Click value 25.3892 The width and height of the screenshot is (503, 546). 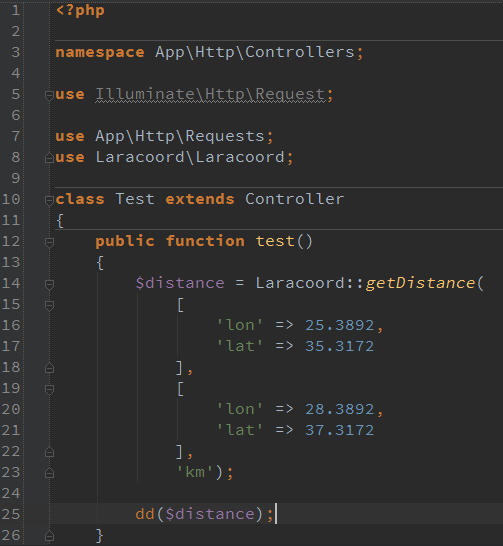pos(339,325)
